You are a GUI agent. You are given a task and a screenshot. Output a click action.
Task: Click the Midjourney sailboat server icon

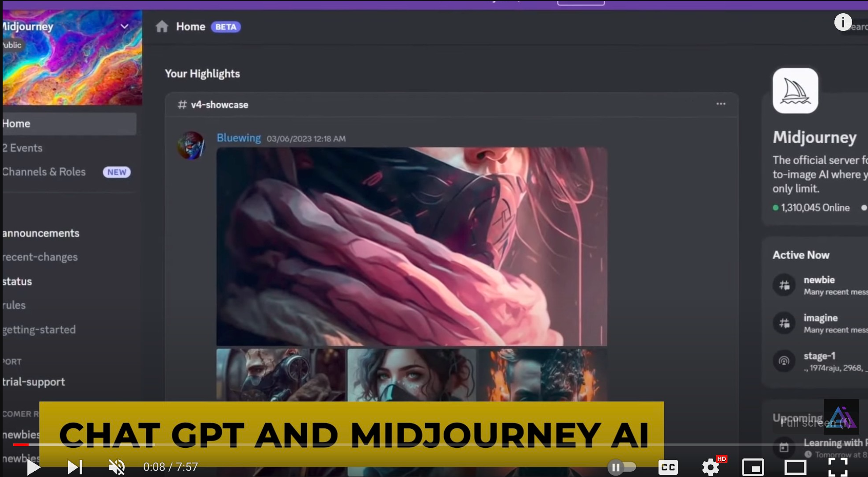point(795,91)
